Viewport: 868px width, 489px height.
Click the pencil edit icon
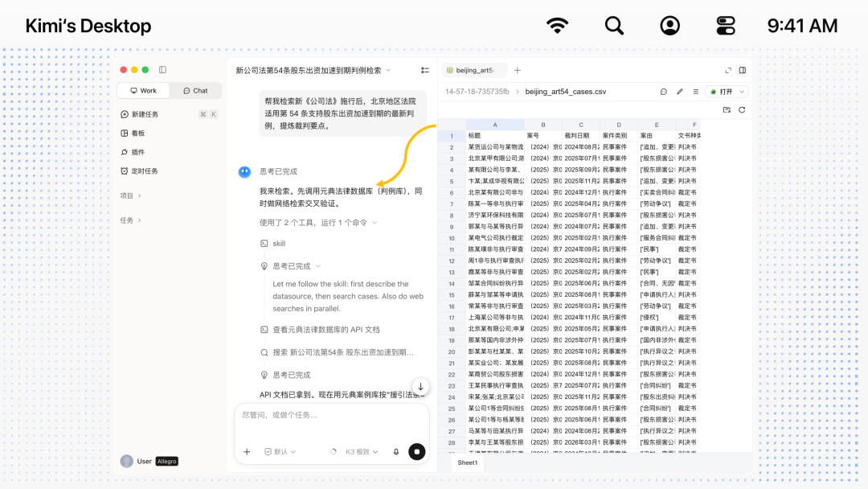point(680,92)
